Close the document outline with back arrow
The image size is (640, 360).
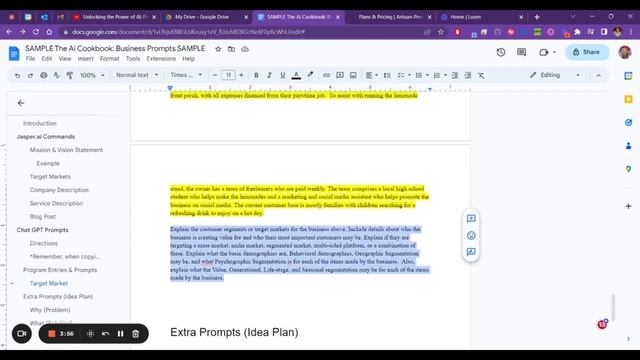coord(21,103)
